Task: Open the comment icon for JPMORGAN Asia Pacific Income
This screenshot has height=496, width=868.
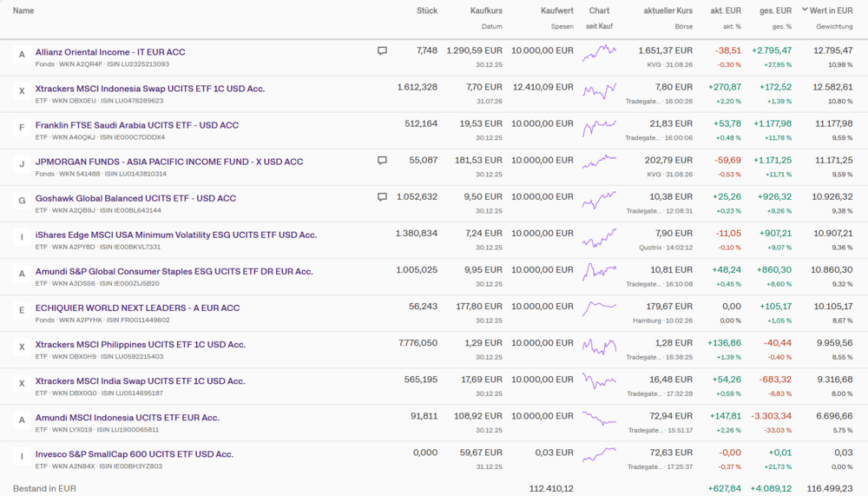Action: click(382, 161)
